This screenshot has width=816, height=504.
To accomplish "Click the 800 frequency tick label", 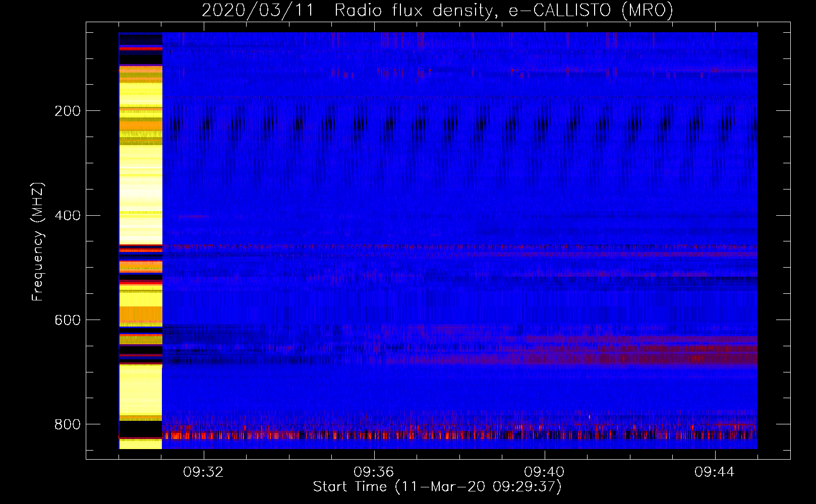I will pyautogui.click(x=68, y=424).
